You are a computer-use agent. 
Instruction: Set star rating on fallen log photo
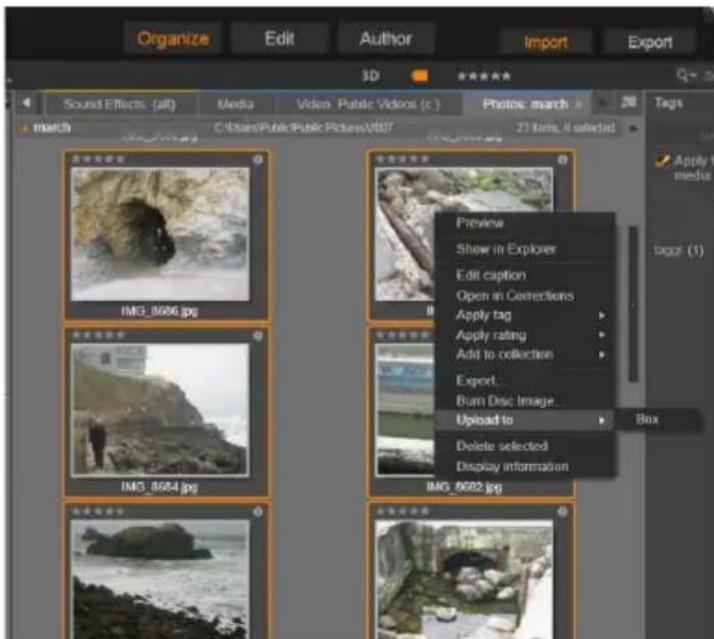[403, 159]
